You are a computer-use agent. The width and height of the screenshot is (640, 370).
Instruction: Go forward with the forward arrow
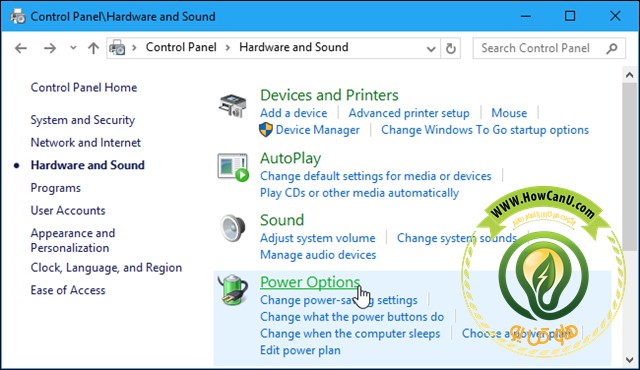point(50,48)
